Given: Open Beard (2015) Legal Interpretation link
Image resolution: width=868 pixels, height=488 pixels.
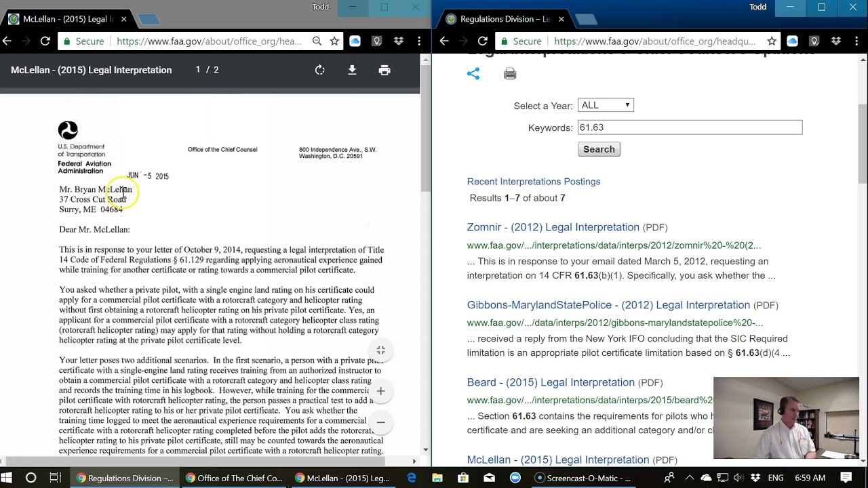Looking at the screenshot, I should coord(551,382).
